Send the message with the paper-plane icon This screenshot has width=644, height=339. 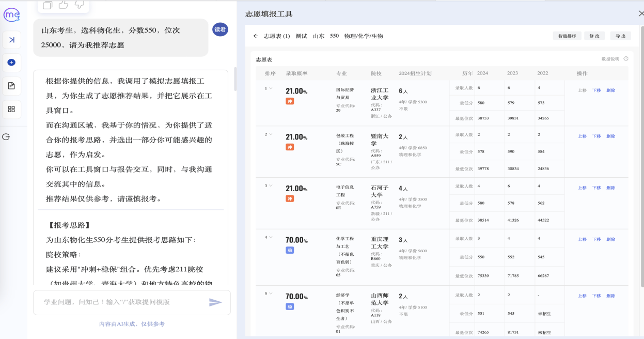(x=215, y=302)
